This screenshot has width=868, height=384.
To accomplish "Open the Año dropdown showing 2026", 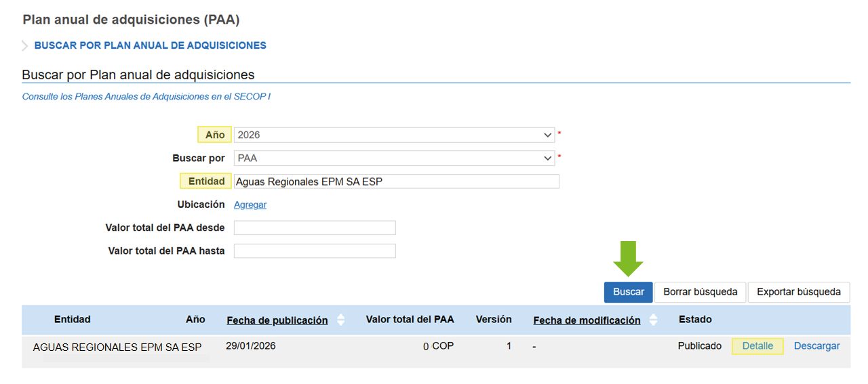I will tap(394, 135).
